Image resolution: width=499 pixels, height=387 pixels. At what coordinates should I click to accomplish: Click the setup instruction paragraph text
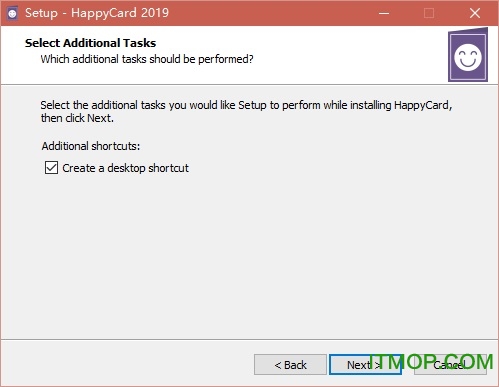click(x=246, y=111)
